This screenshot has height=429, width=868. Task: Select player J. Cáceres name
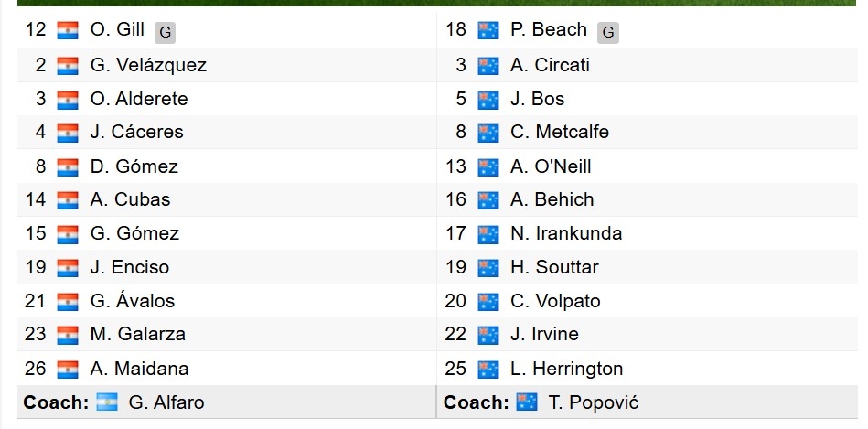tap(136, 132)
